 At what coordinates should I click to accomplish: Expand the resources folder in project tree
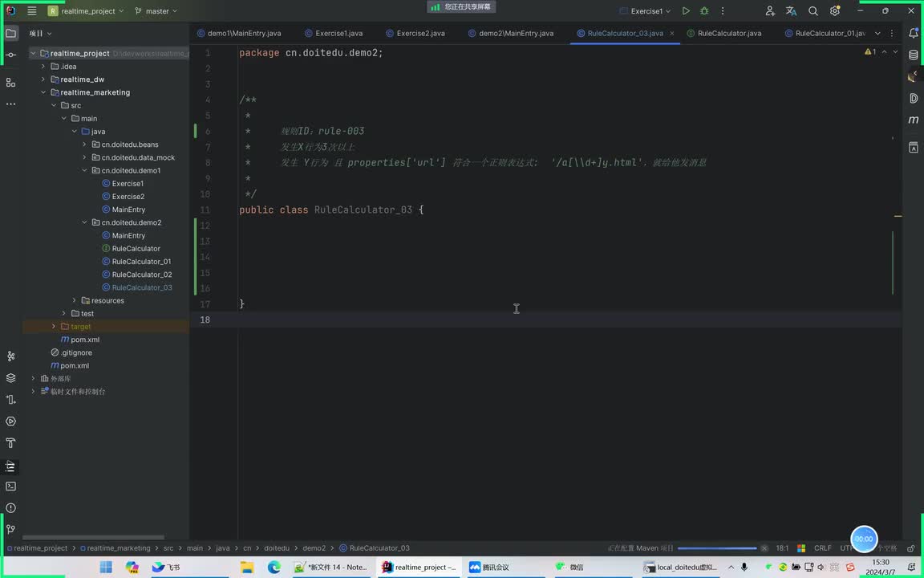click(75, 300)
